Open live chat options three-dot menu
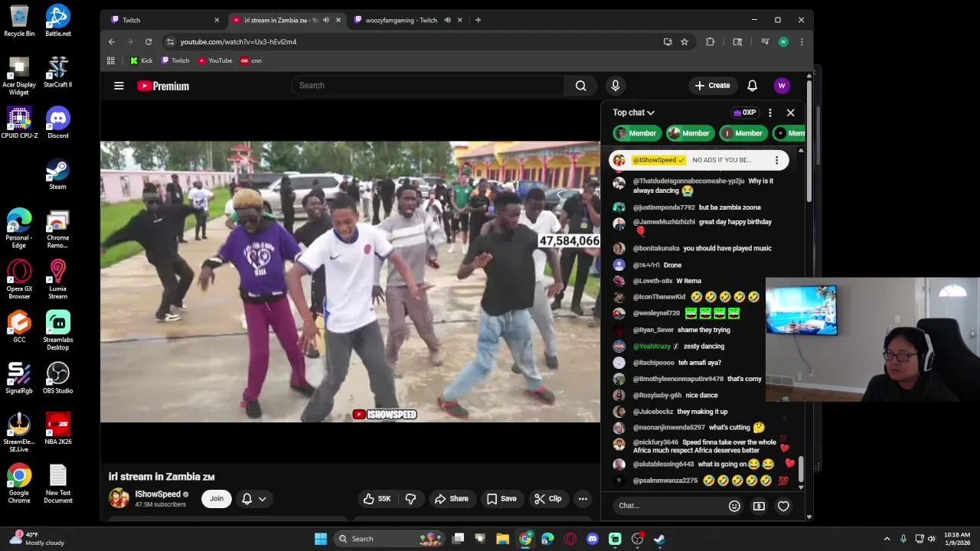This screenshot has height=551, width=980. click(770, 112)
